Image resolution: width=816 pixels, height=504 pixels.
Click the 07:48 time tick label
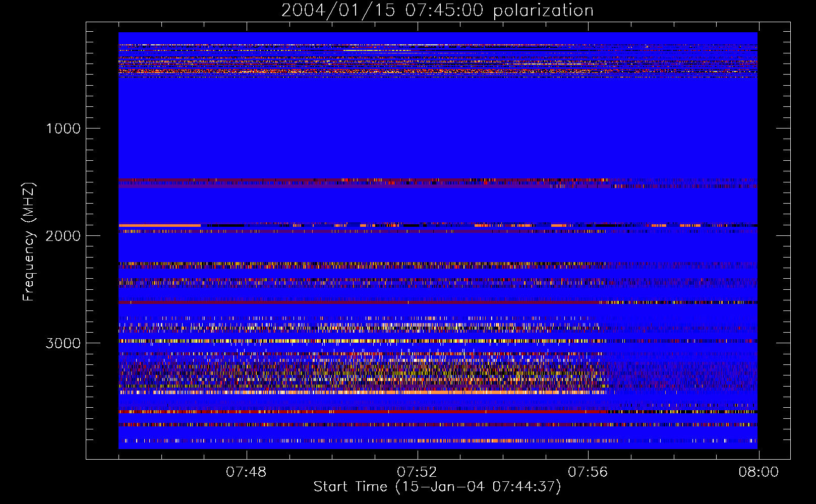click(x=246, y=472)
